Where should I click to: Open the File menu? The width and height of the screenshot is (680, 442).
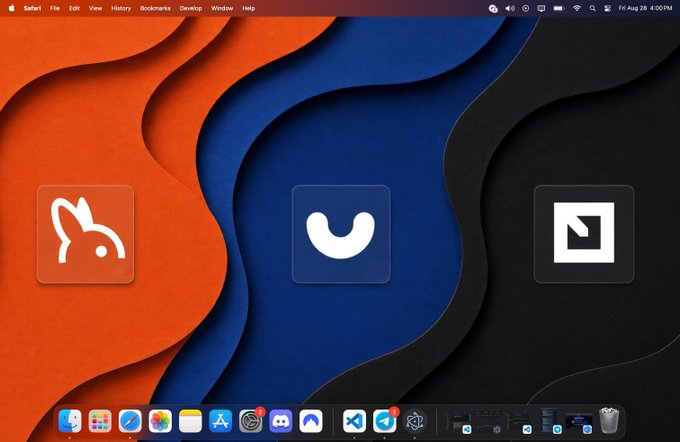55,8
